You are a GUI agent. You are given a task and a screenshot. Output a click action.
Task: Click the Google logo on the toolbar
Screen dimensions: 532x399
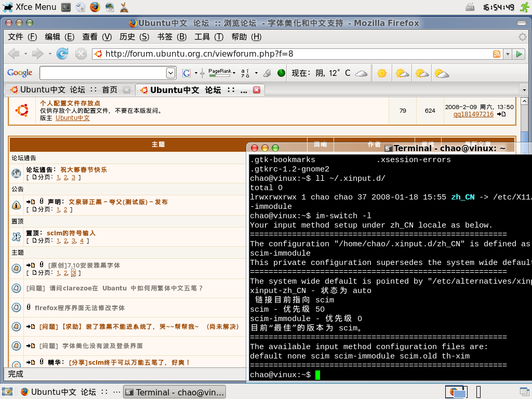[20, 73]
